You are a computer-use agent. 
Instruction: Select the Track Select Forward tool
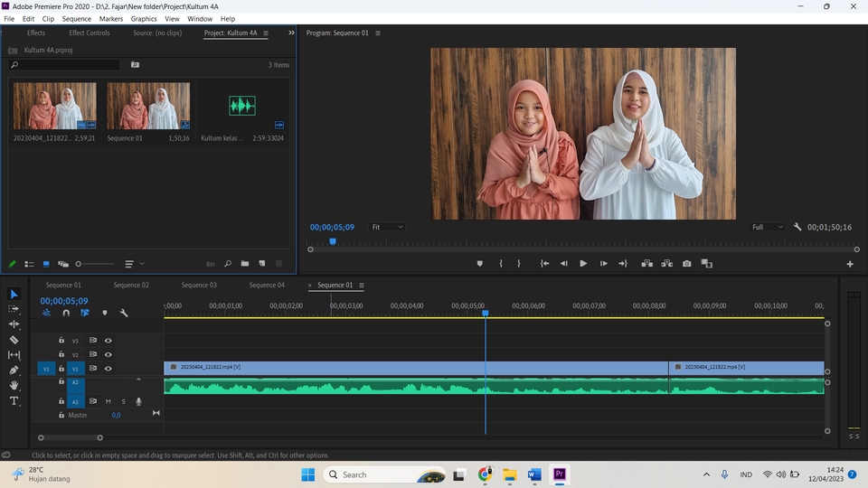point(14,309)
